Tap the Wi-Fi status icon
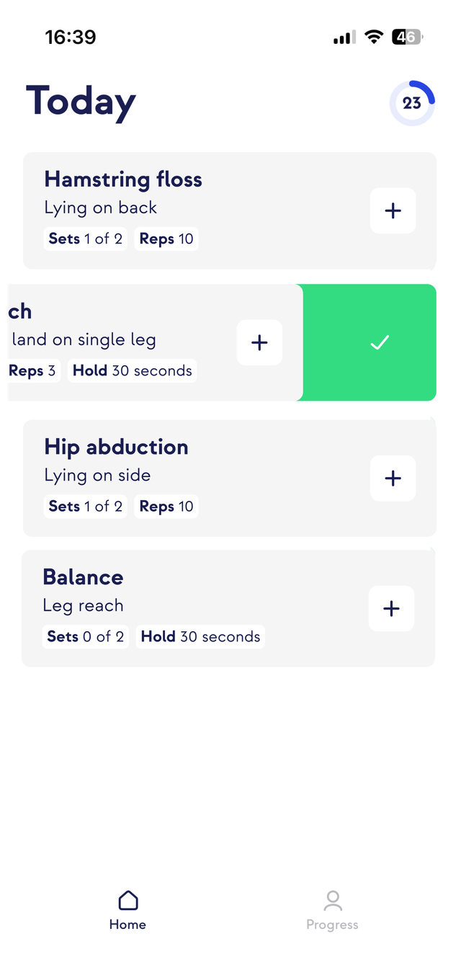This screenshot has width=461, height=980. pos(373,37)
